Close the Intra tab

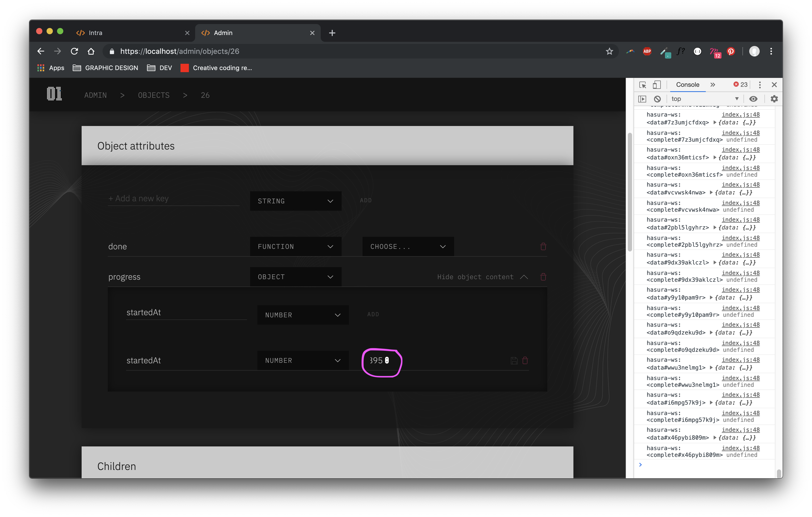coord(187,33)
